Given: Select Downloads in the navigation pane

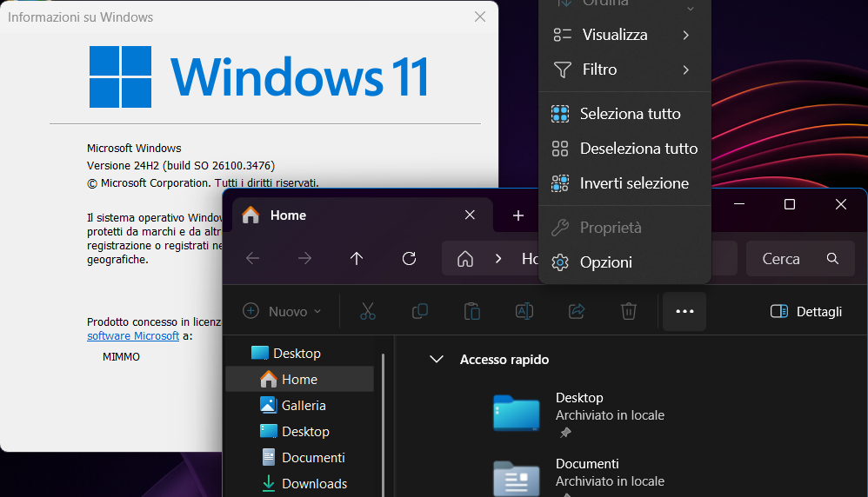Looking at the screenshot, I should point(300,484).
